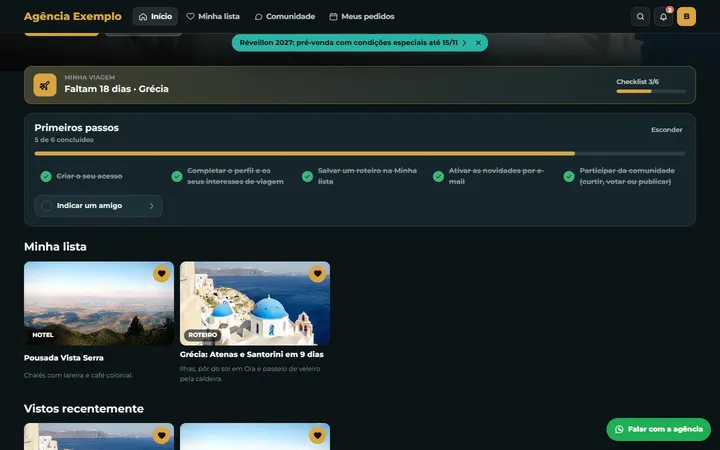Viewport: 720px width, 450px height.
Task: Go to Início tab
Action: pyautogui.click(x=155, y=17)
